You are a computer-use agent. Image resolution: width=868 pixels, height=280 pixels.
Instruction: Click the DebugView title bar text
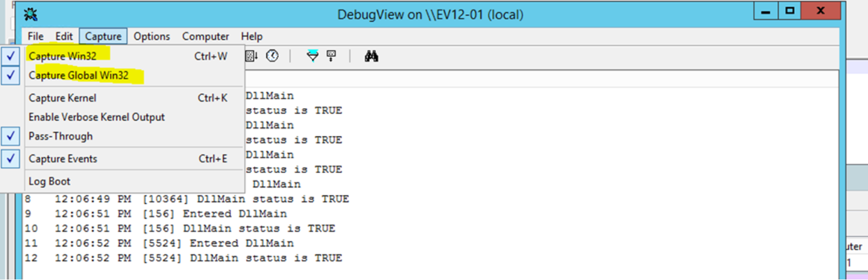[x=430, y=15]
